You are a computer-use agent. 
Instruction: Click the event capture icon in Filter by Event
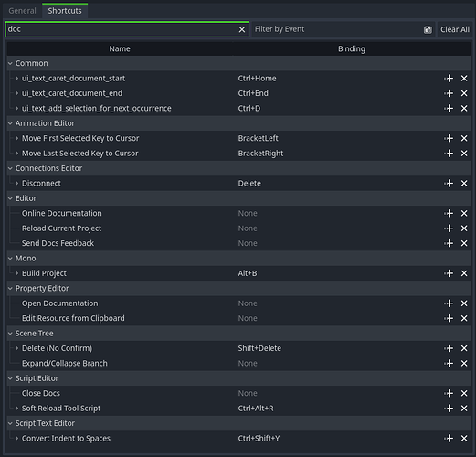pos(428,29)
